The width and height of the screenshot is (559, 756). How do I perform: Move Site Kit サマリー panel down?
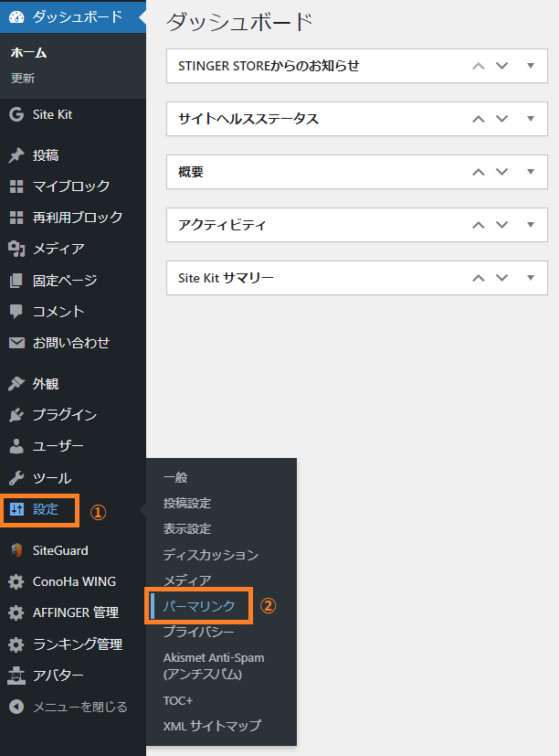coord(502,278)
